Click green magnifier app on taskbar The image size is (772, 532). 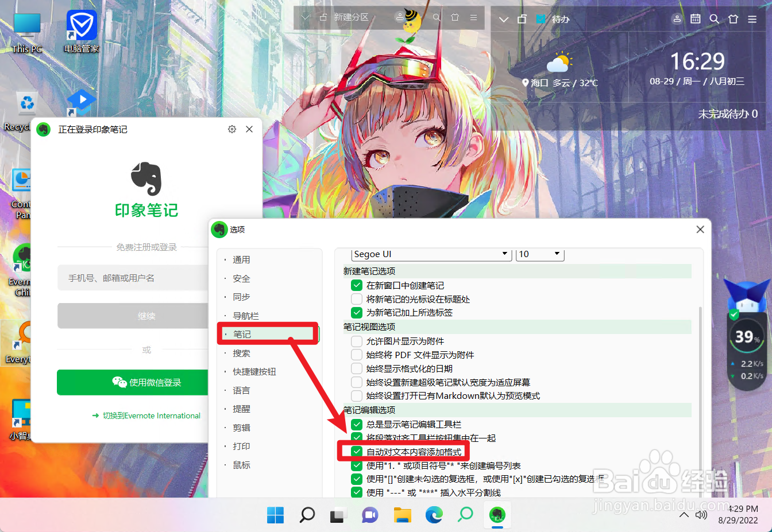(465, 515)
